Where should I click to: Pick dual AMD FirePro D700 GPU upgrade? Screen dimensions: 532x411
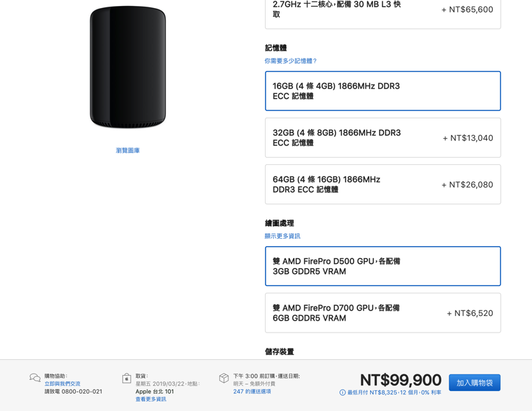tap(383, 313)
